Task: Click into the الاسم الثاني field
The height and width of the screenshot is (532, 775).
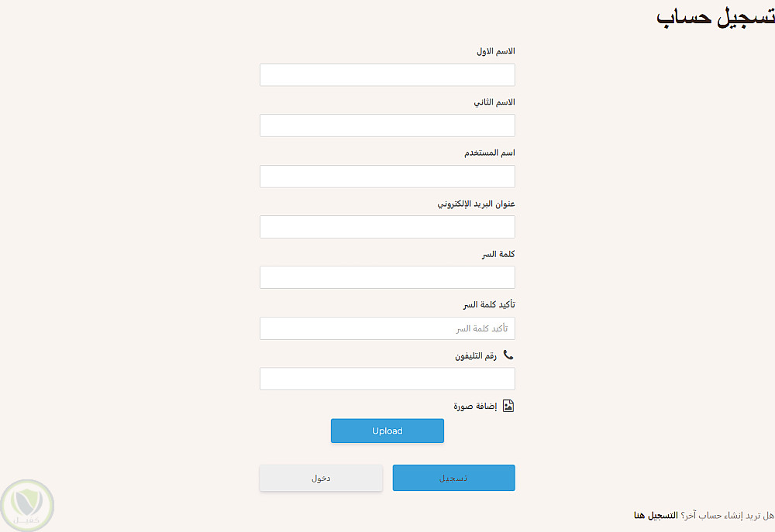Action: [387, 125]
